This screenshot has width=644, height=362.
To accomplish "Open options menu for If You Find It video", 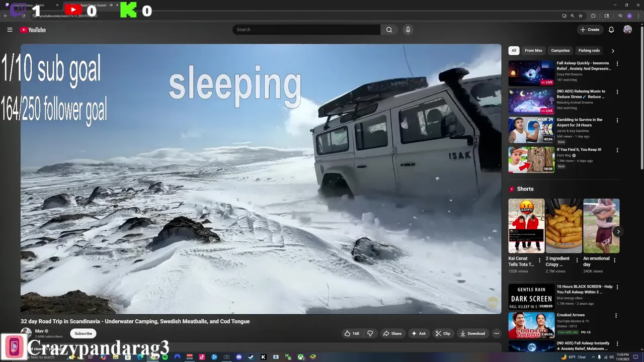I will click(x=617, y=150).
